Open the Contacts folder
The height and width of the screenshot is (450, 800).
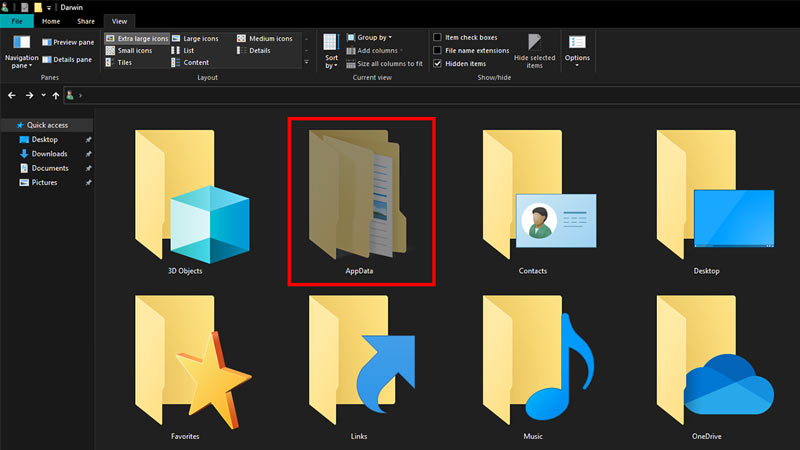coord(539,202)
